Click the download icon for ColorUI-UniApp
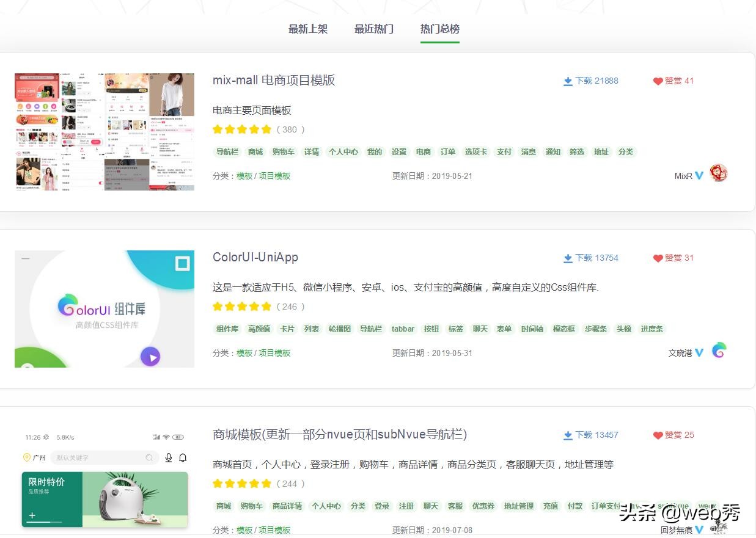This screenshot has width=756, height=538. click(568, 258)
